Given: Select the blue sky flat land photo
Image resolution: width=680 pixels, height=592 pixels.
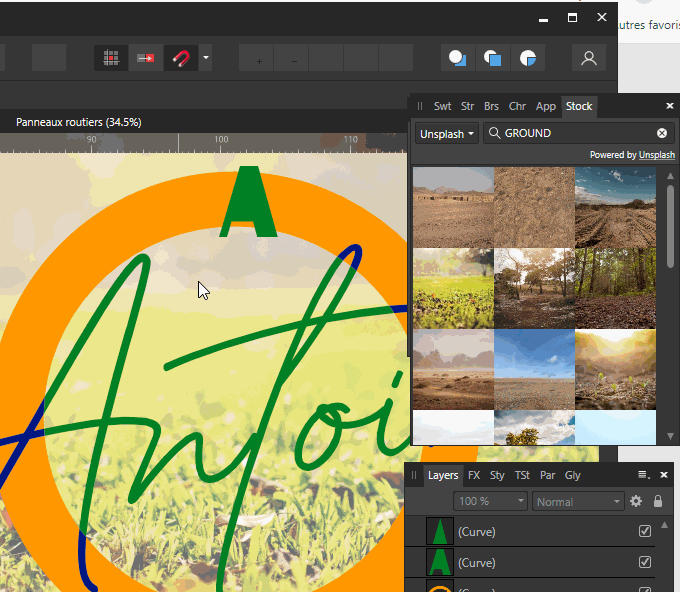Looking at the screenshot, I should tap(534, 370).
